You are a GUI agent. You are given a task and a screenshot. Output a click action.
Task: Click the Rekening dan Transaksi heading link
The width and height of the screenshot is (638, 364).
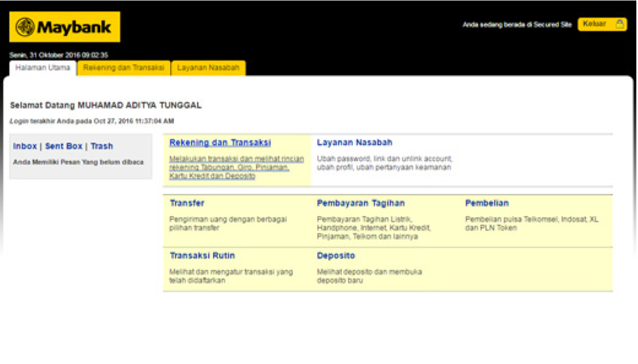(x=220, y=143)
